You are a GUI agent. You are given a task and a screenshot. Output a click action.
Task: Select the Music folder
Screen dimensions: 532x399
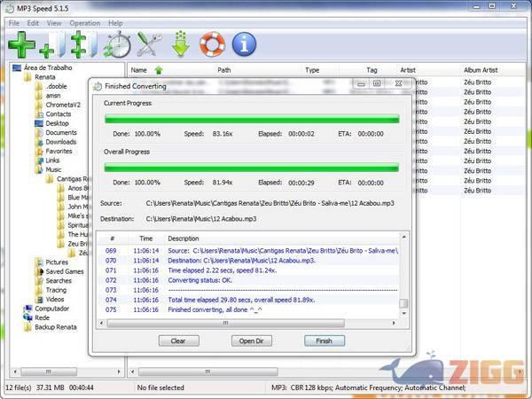click(49, 169)
